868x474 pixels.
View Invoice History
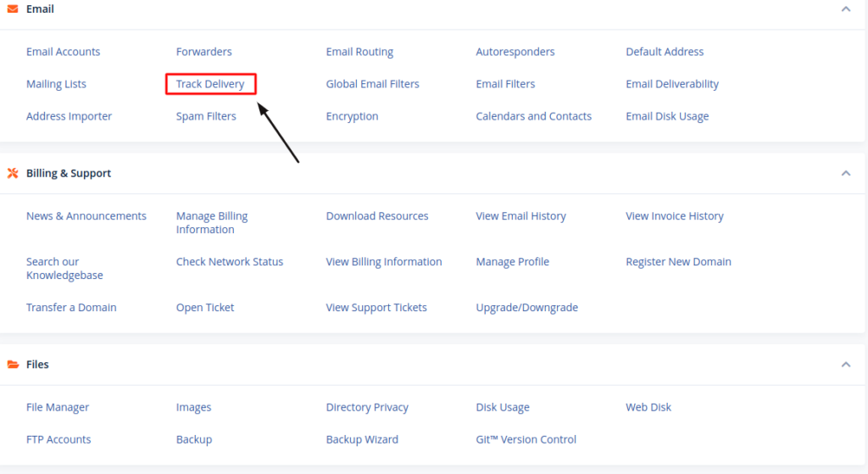[675, 216]
